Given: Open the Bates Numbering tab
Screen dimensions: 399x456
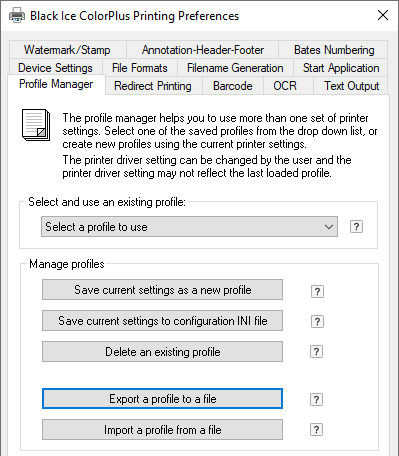Looking at the screenshot, I should click(334, 50).
